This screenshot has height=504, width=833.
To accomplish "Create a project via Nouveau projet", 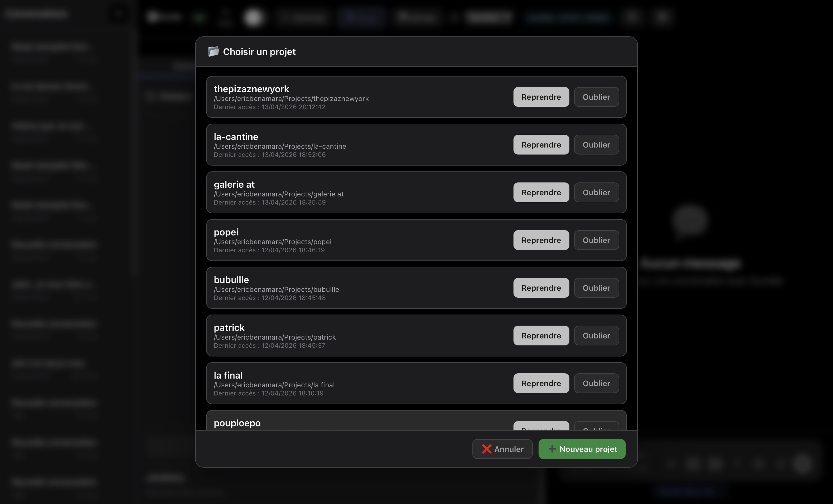I will 581,449.
